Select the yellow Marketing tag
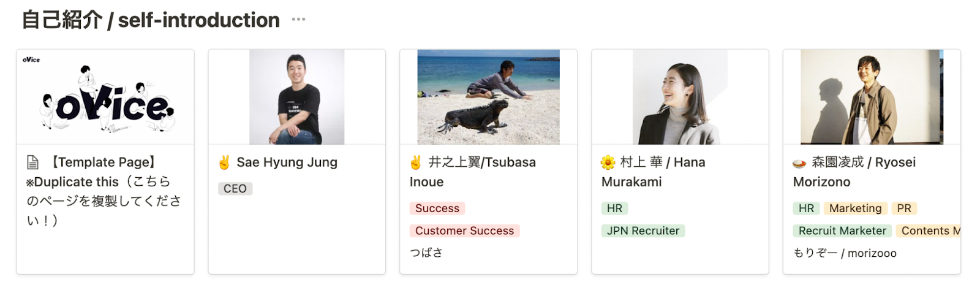The image size is (980, 282). click(x=855, y=208)
